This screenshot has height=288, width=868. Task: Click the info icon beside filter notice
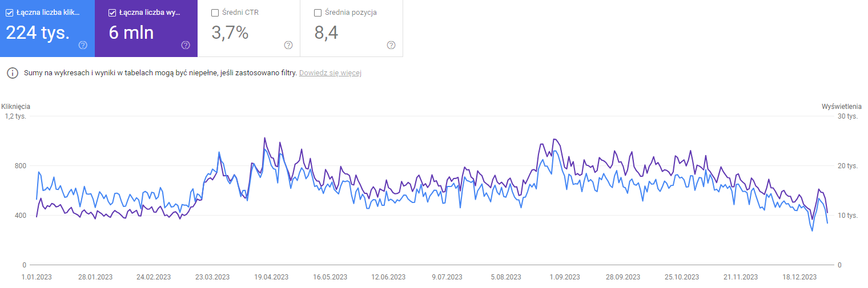(13, 73)
